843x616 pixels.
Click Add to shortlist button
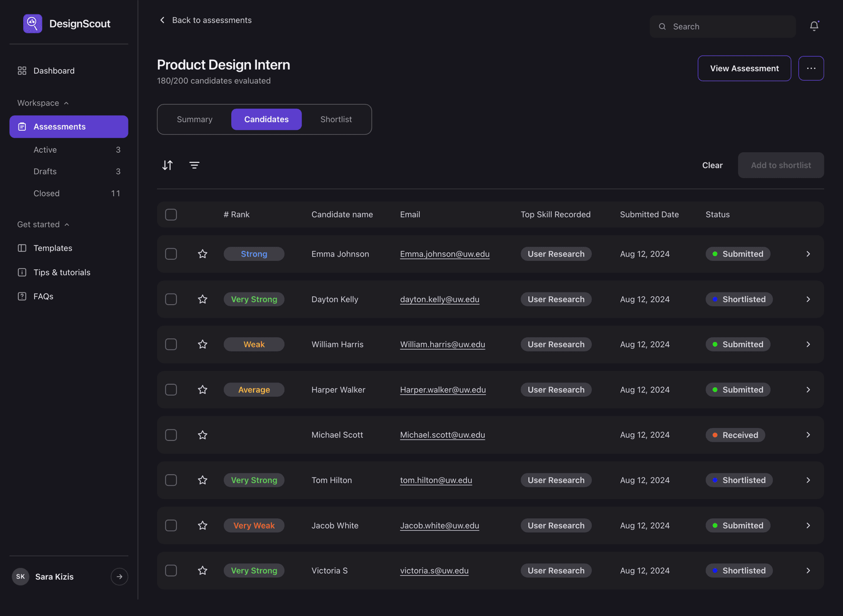coord(781,165)
